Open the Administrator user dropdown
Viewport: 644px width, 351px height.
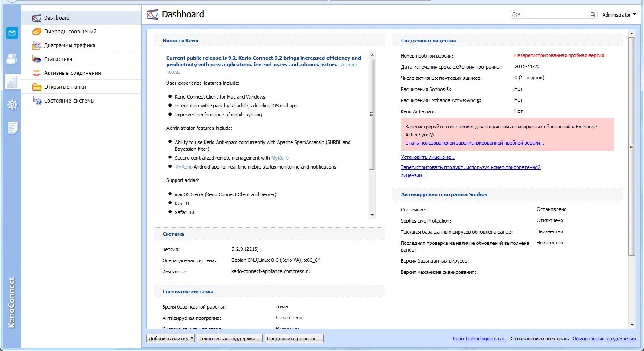pos(619,15)
